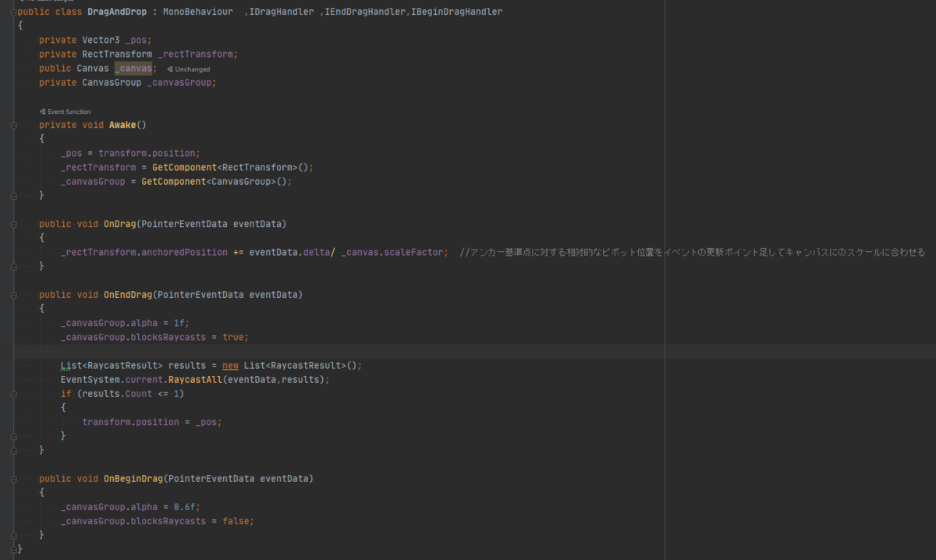The image size is (936, 560).
Task: Click fold marker at class closing brace
Action: [x=13, y=549]
